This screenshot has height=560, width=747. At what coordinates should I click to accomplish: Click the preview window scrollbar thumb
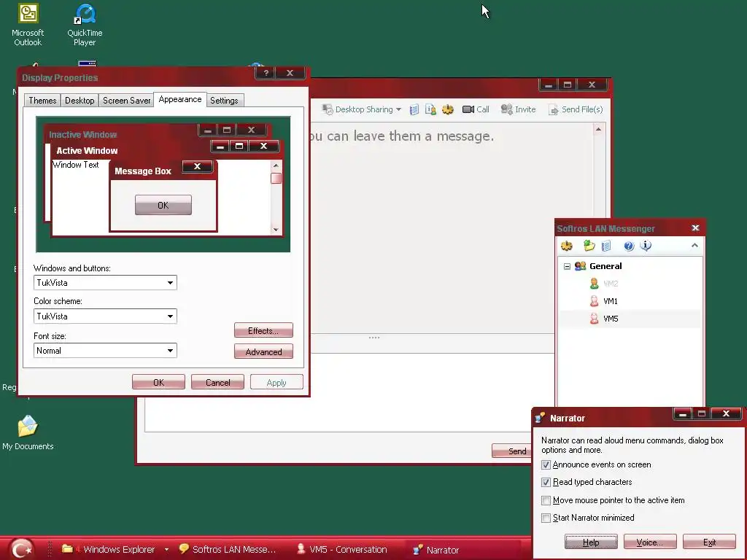[276, 178]
